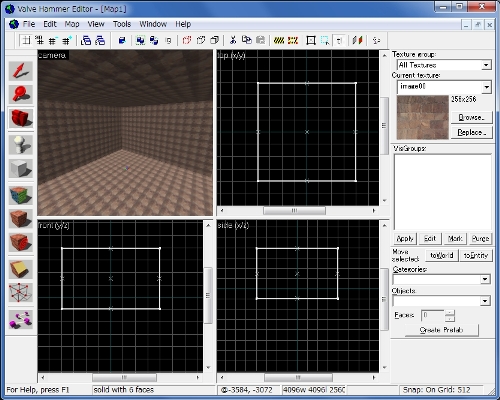Choose the Clipping tool
500x400 pixels.
[21, 269]
